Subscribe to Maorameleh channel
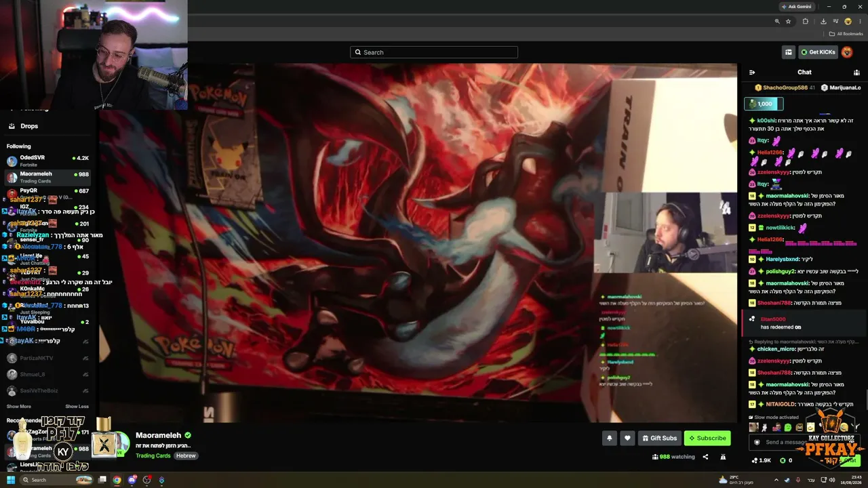The width and height of the screenshot is (868, 488). click(707, 438)
